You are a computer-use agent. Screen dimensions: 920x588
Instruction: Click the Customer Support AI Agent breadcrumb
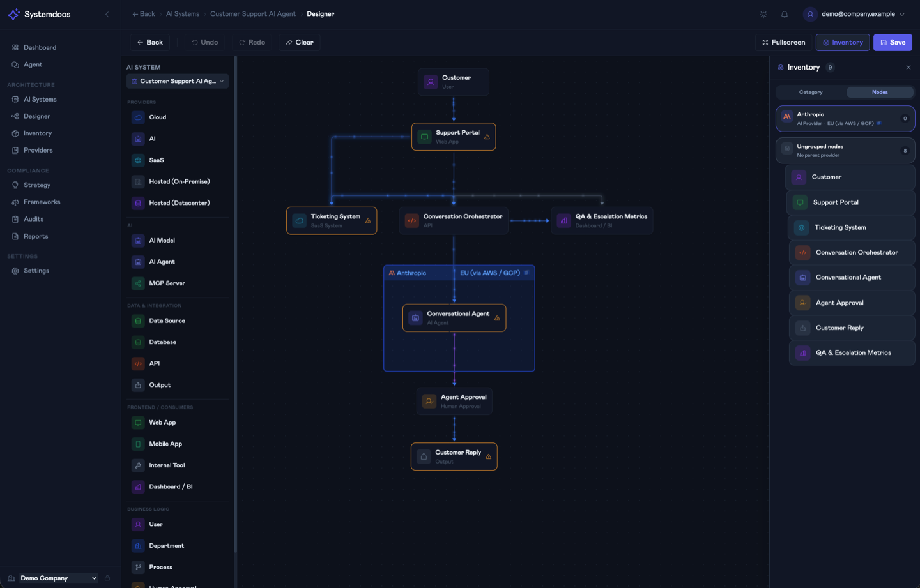pyautogui.click(x=253, y=14)
